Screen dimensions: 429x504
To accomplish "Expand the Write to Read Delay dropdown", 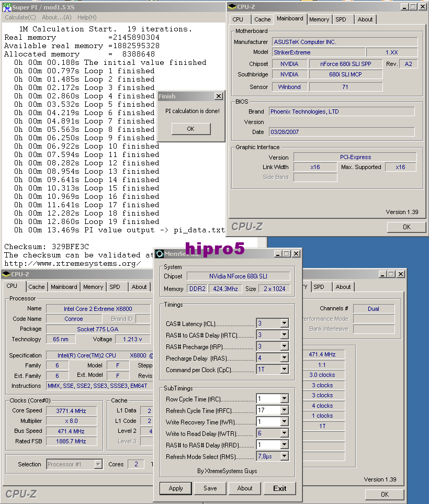I will 285,433.
